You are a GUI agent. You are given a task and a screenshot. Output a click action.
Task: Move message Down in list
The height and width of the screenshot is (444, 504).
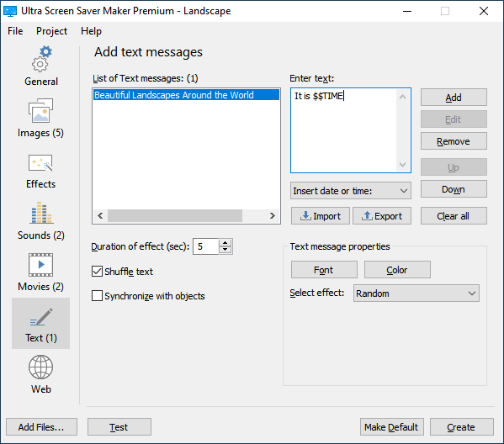click(x=454, y=189)
